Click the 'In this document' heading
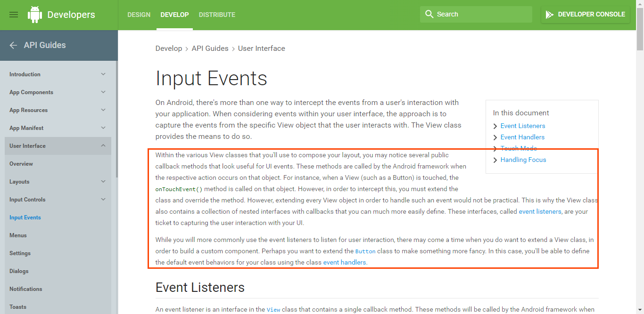Screen dimensions: 644x314 coord(521,113)
